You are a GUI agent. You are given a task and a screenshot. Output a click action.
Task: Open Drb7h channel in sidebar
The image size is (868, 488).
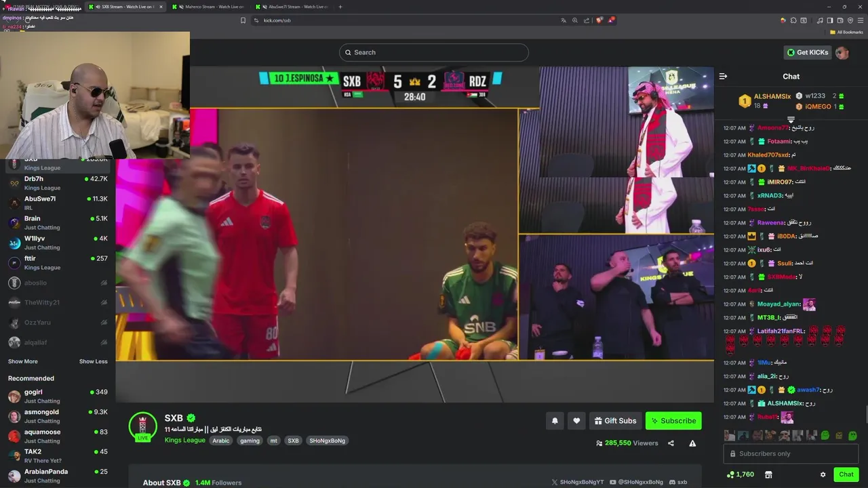click(x=58, y=183)
